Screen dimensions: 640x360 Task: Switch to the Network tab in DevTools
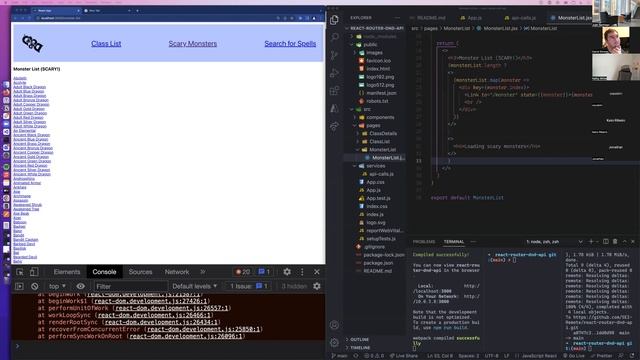pyautogui.click(x=177, y=272)
